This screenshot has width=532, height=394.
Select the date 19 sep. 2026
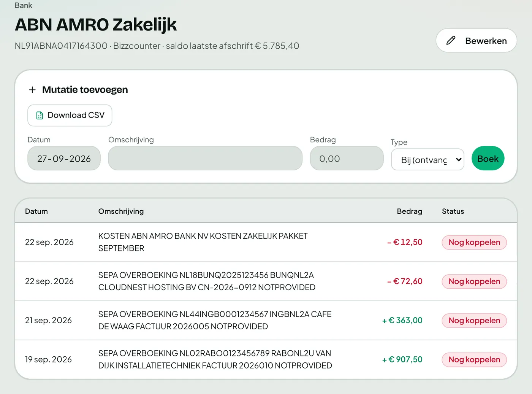(x=48, y=360)
